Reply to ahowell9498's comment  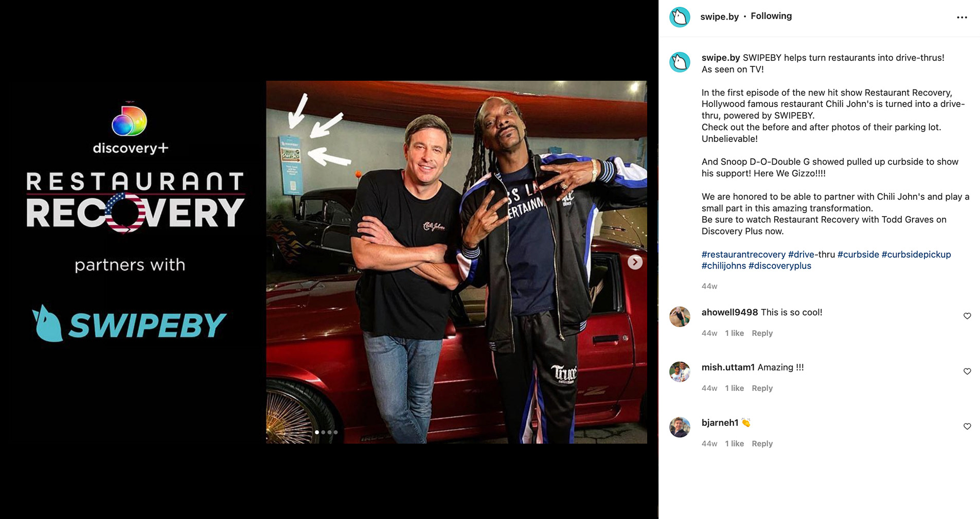(762, 333)
